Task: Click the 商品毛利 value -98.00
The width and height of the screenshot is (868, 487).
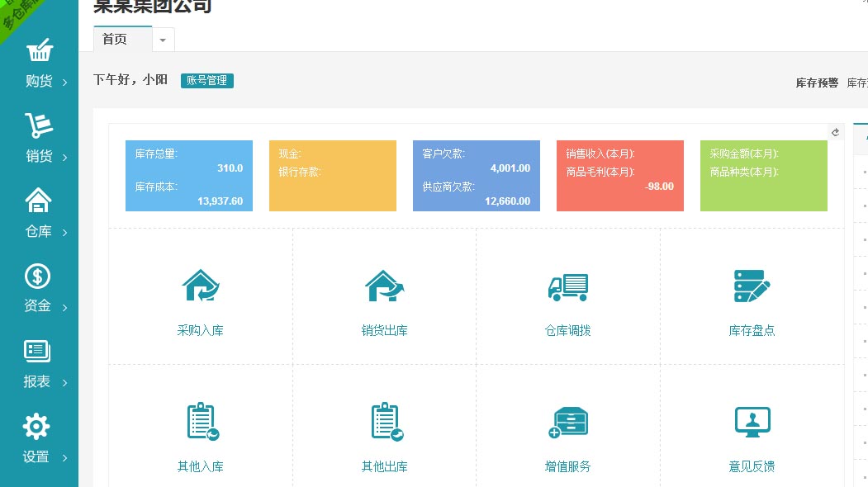Action: (x=659, y=187)
